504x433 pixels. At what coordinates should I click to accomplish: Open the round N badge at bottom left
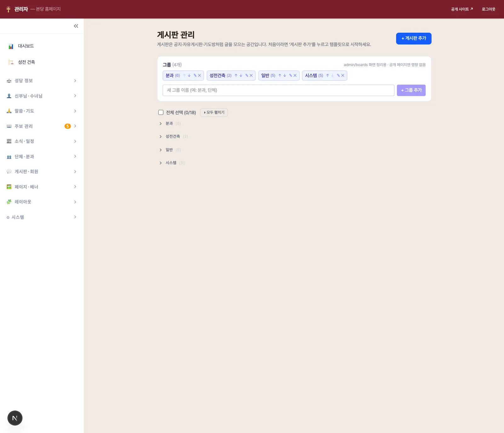pos(15,418)
